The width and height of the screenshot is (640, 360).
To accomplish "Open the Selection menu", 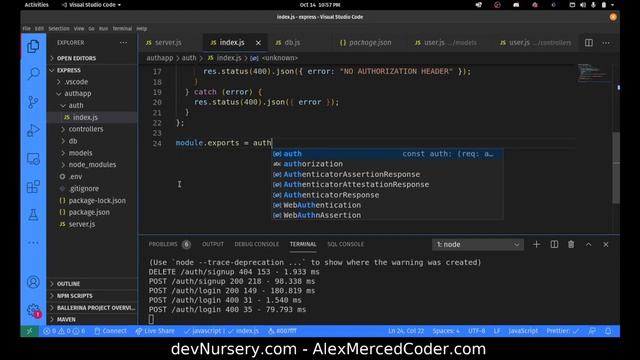I will [59, 29].
